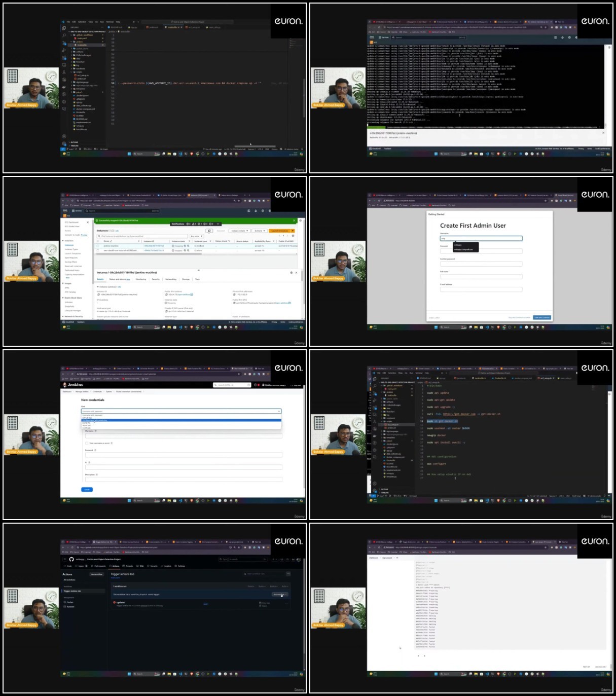Screen dimensions: 616x696
Task: Expand the Notifications chevron on EC2 page
Action: pyautogui.click(x=218, y=224)
